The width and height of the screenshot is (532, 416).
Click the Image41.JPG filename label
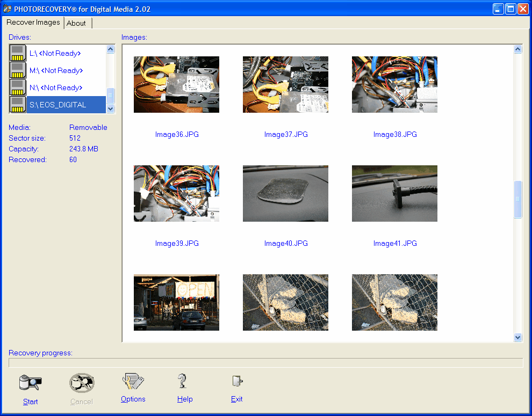pyautogui.click(x=395, y=244)
